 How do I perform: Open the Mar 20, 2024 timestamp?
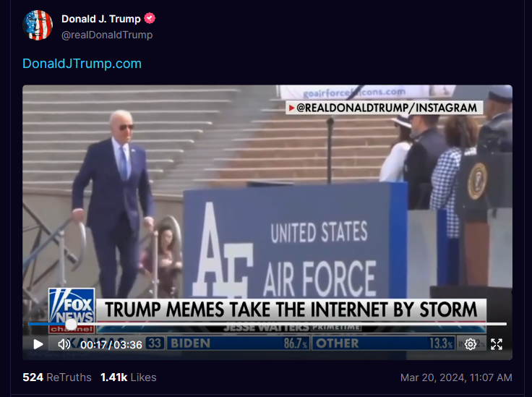coord(456,377)
